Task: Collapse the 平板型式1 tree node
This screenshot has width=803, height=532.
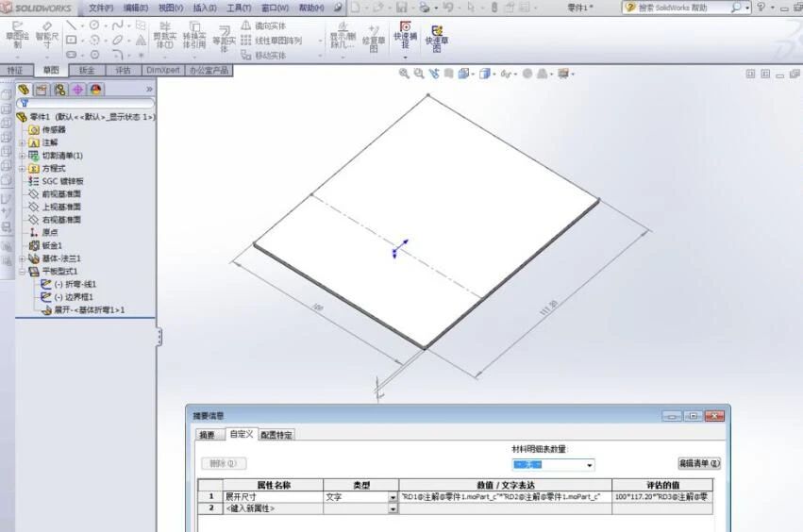Action: point(23,272)
